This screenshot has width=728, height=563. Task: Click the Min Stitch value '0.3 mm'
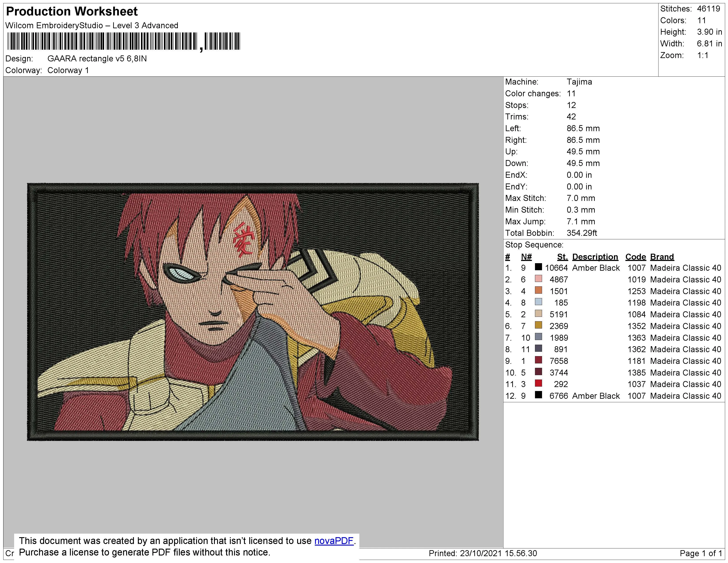(x=581, y=210)
